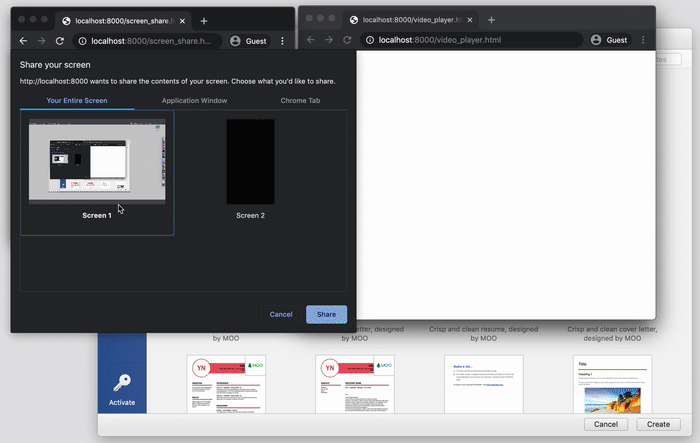The height and width of the screenshot is (443, 700).
Task: Select the Screen 1 thumbnail
Action: point(97,161)
